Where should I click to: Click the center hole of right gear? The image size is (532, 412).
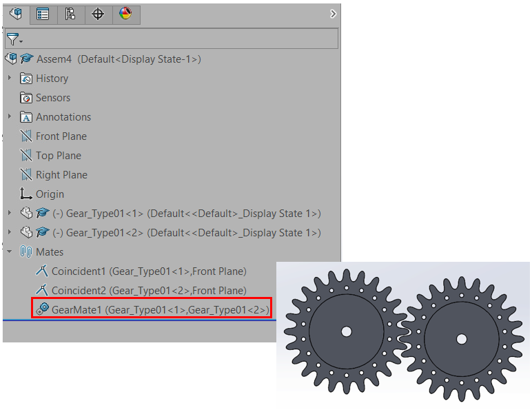(462, 339)
